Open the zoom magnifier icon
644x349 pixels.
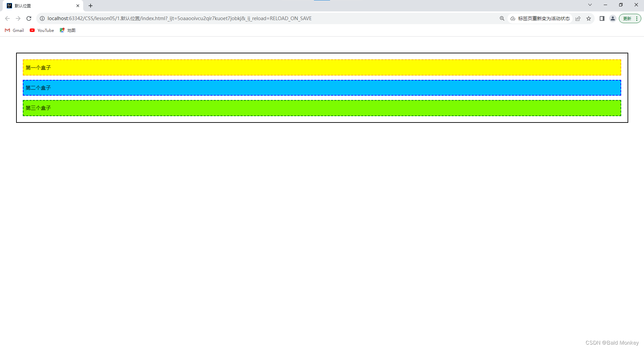tap(502, 18)
